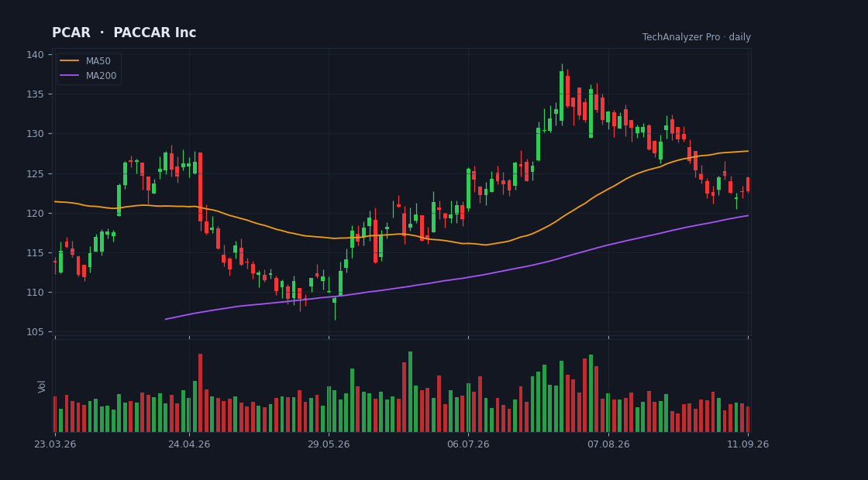This screenshot has width=868, height=480.
Task: Click the tall red volume bar after 24.04.26
Action: pos(201,393)
